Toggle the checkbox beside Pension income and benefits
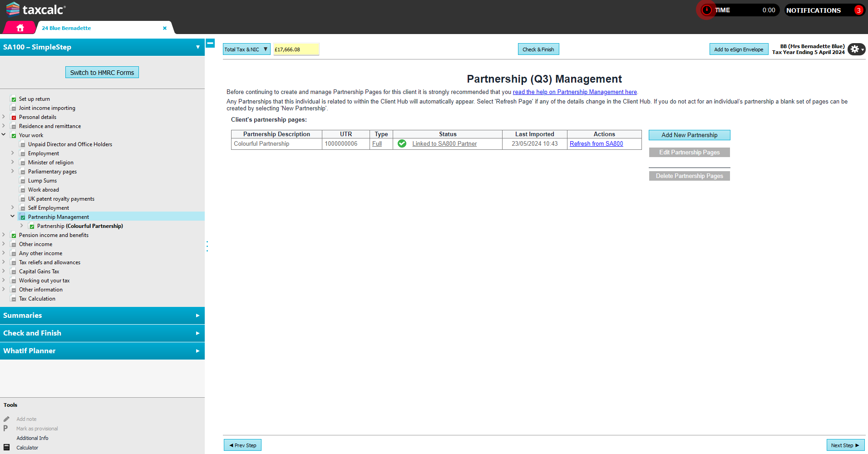Image resolution: width=868 pixels, height=454 pixels. tap(13, 235)
